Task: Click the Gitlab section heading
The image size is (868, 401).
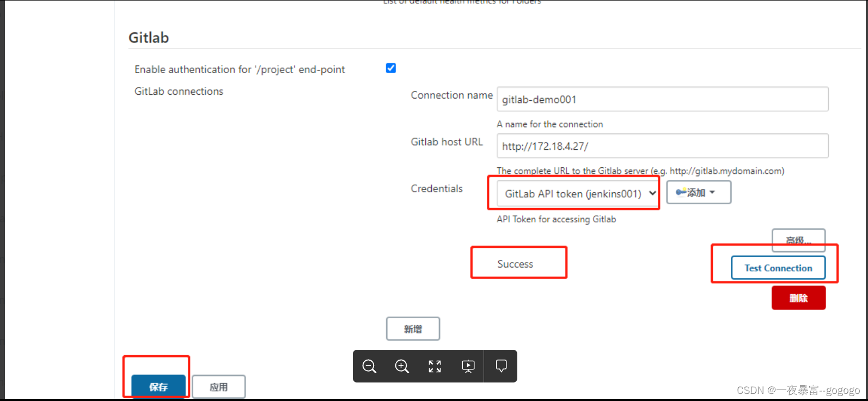Action: [x=149, y=38]
